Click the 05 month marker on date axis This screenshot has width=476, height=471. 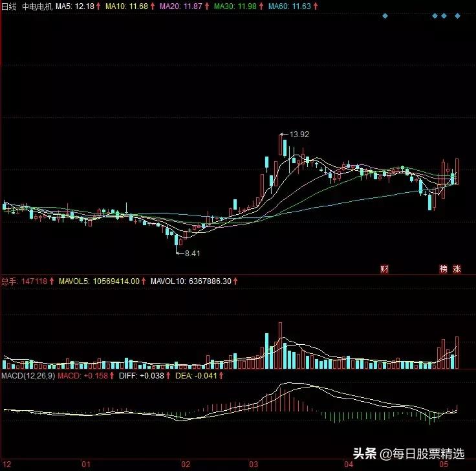coord(444,465)
